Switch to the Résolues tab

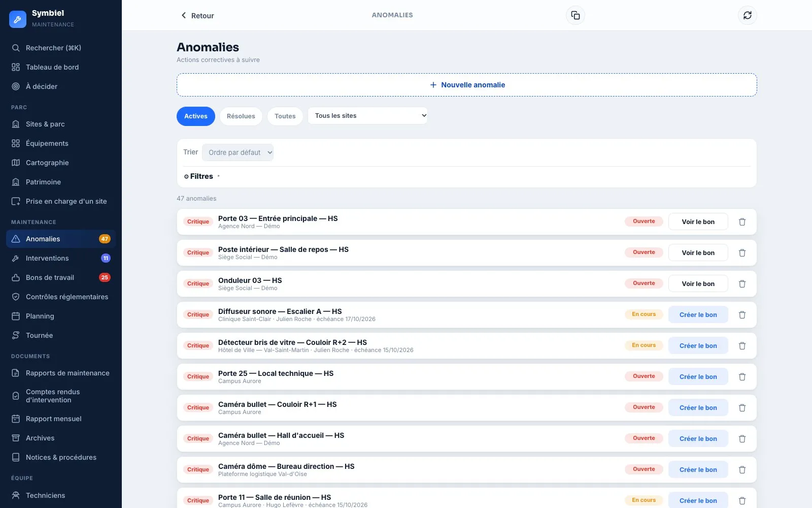click(241, 116)
